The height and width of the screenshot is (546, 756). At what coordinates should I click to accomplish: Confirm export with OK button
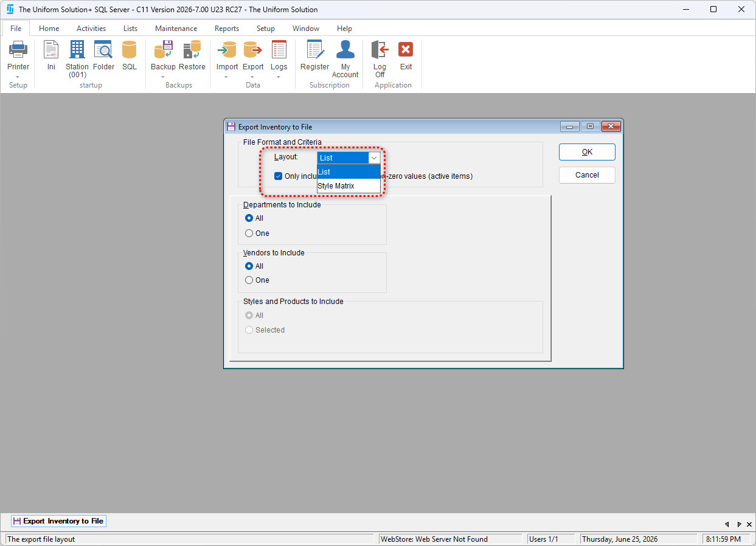[x=587, y=152]
